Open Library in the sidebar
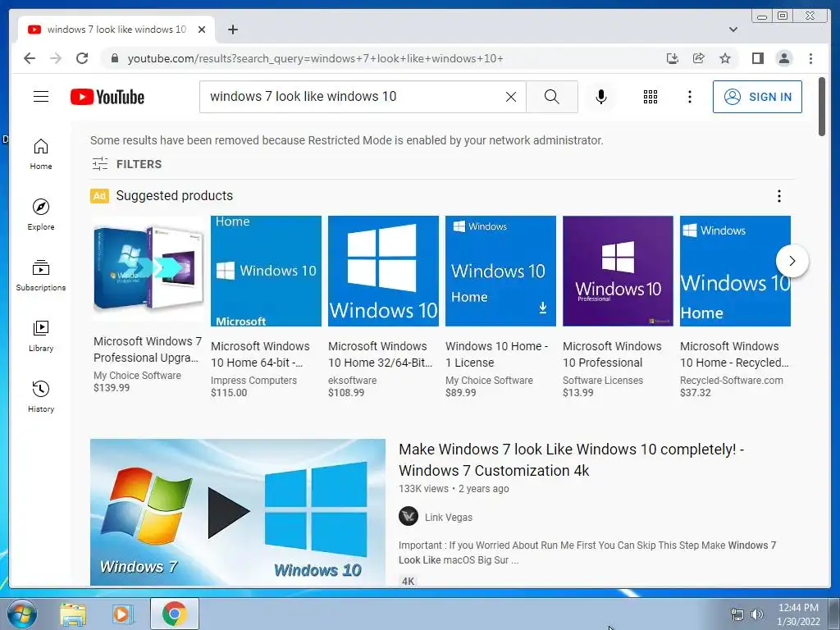This screenshot has height=630, width=840. [41, 336]
